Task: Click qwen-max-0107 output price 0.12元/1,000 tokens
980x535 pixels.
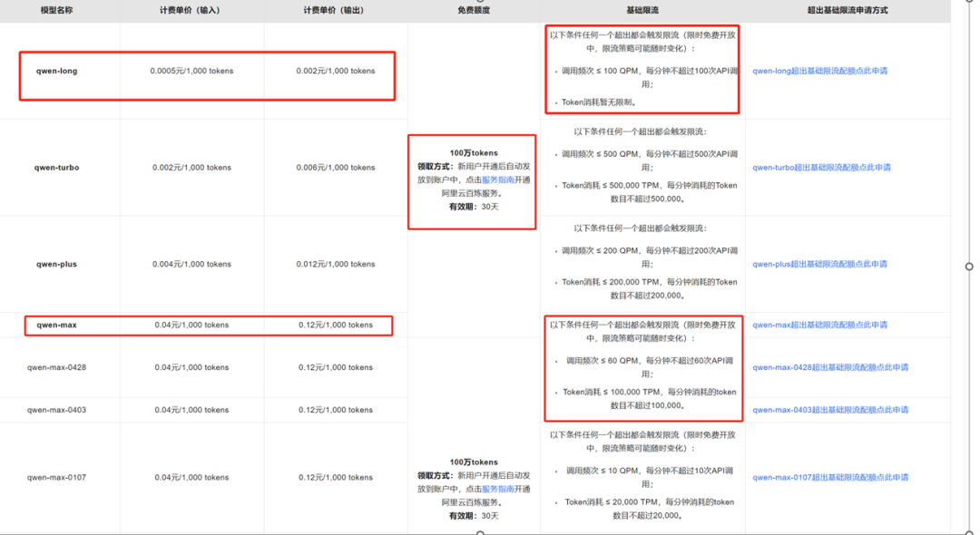Action: coord(336,478)
